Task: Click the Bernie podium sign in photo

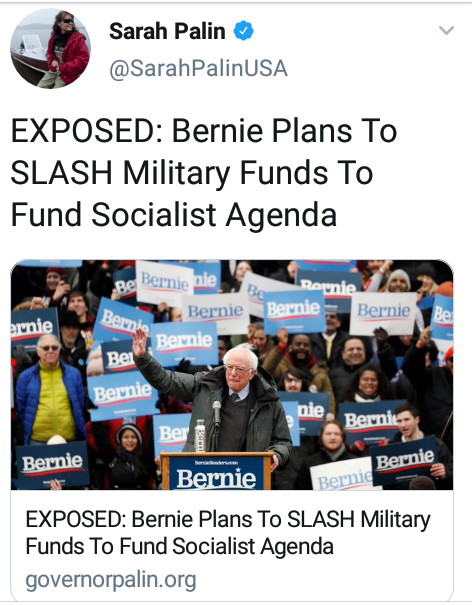Action: [x=216, y=475]
